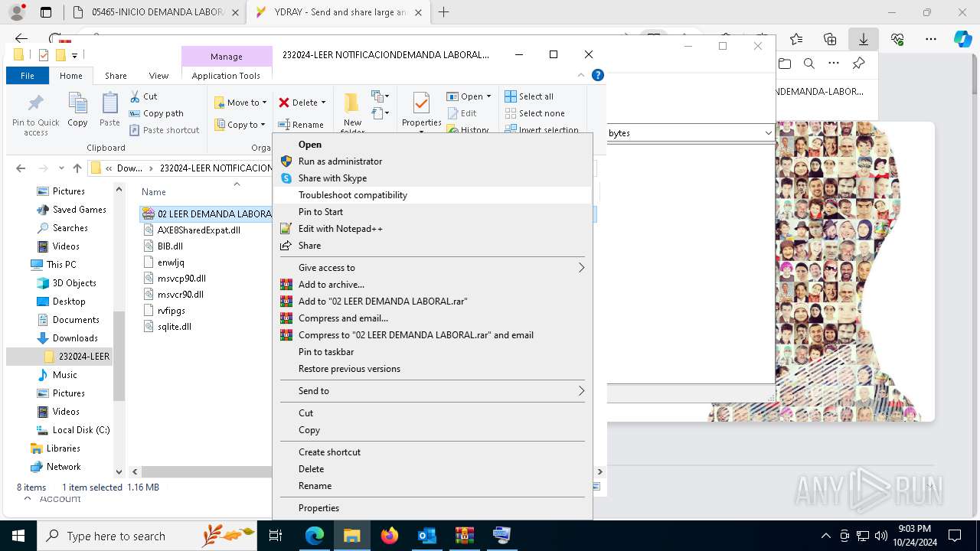Click the Properties ribbon icon
The width and height of the screenshot is (980, 551).
pyautogui.click(x=421, y=112)
